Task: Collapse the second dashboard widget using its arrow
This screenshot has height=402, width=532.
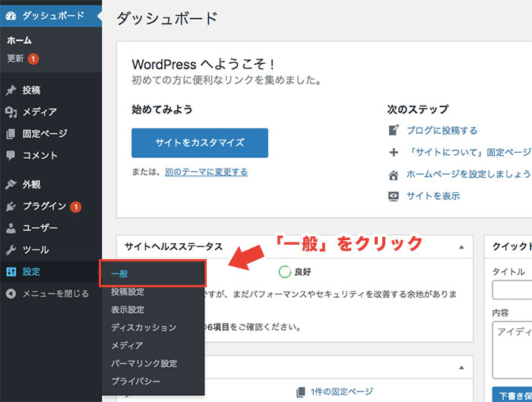Action: coord(461,367)
